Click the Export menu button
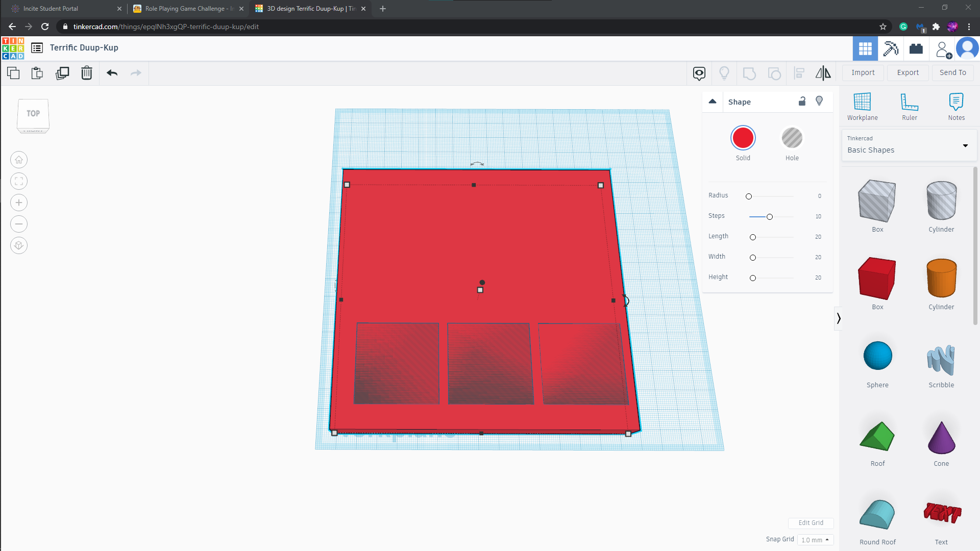The width and height of the screenshot is (980, 551). pyautogui.click(x=908, y=72)
